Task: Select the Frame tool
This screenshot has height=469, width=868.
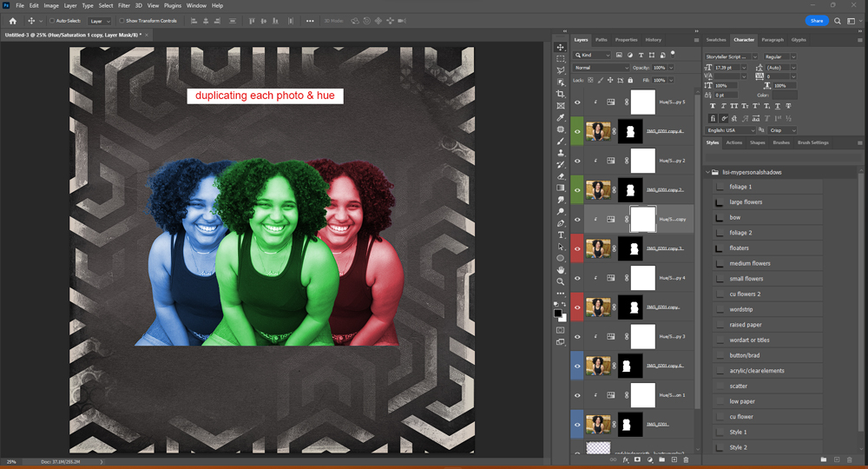Action: [x=560, y=106]
